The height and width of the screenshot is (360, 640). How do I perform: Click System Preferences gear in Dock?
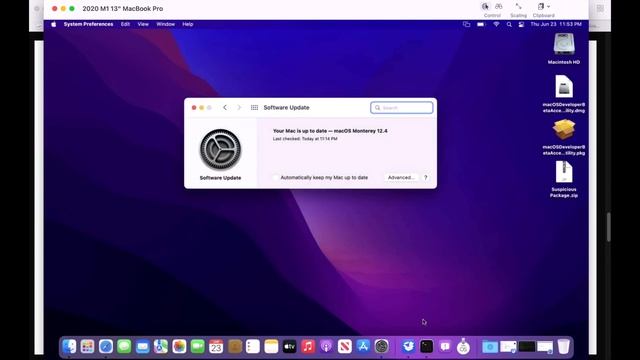click(x=381, y=347)
